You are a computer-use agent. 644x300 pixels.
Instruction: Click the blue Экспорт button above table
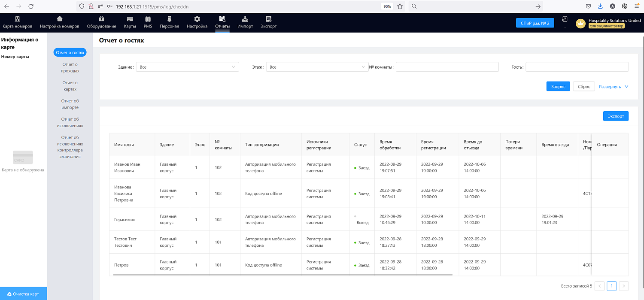point(616,116)
